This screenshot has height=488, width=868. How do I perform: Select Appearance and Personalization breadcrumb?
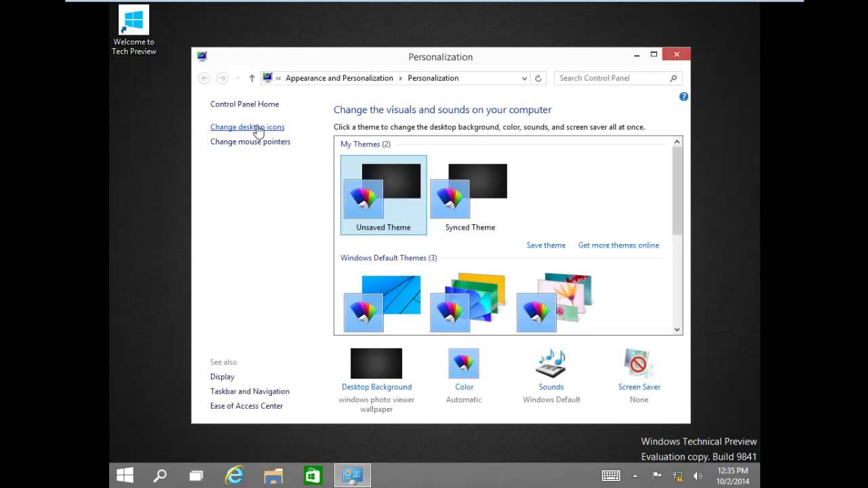339,79
